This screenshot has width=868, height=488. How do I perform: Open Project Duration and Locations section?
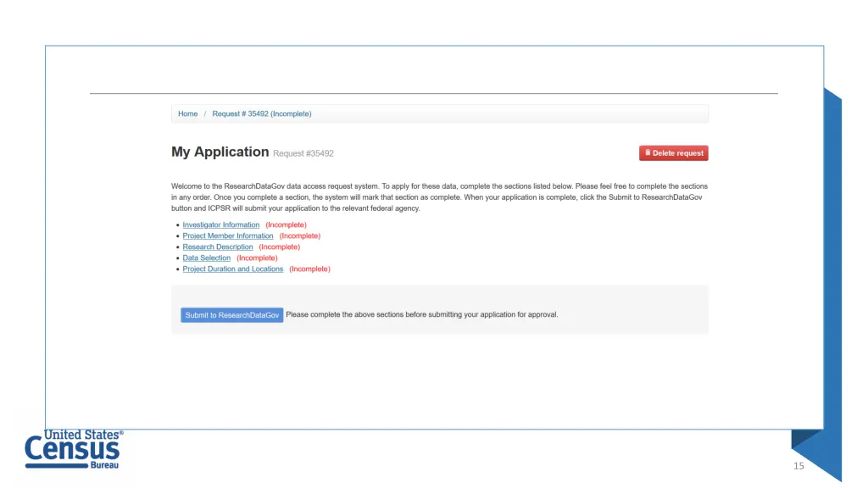click(x=233, y=269)
